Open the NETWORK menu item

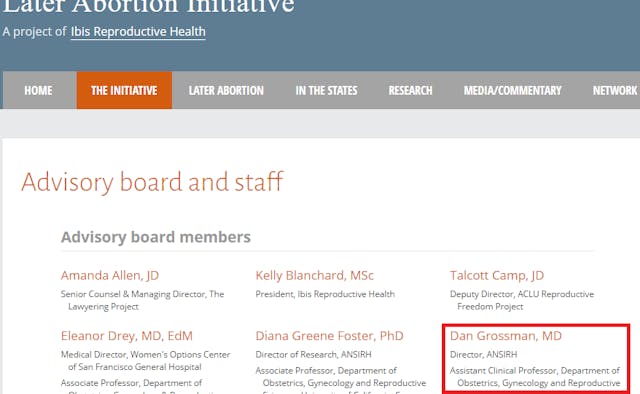[614, 90]
